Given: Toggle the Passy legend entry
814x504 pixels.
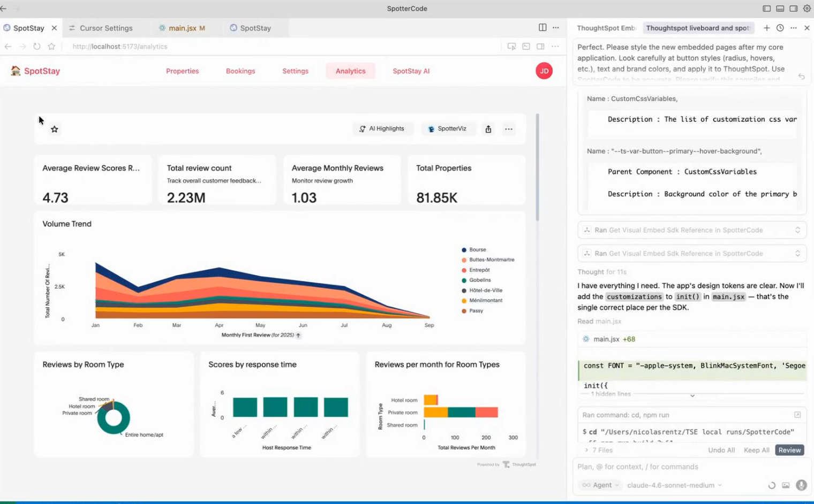Looking at the screenshot, I should 476,311.
